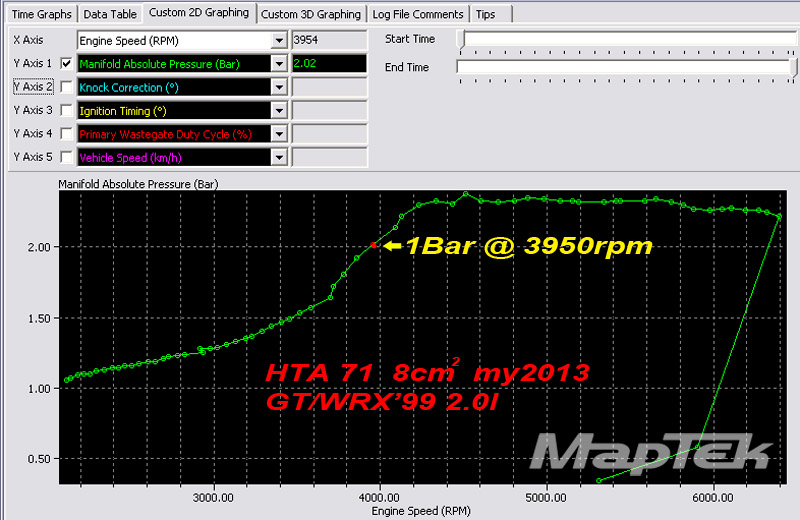Click the 5000.00 x-axis tick label
Image resolution: width=800 pixels, height=520 pixels.
coord(546,498)
